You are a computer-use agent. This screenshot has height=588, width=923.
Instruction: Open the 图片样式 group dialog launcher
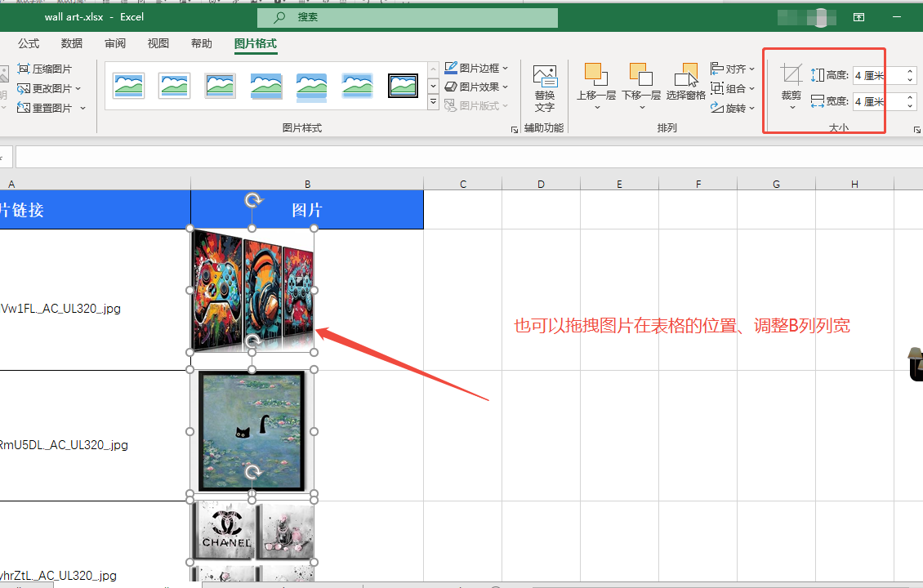point(515,130)
